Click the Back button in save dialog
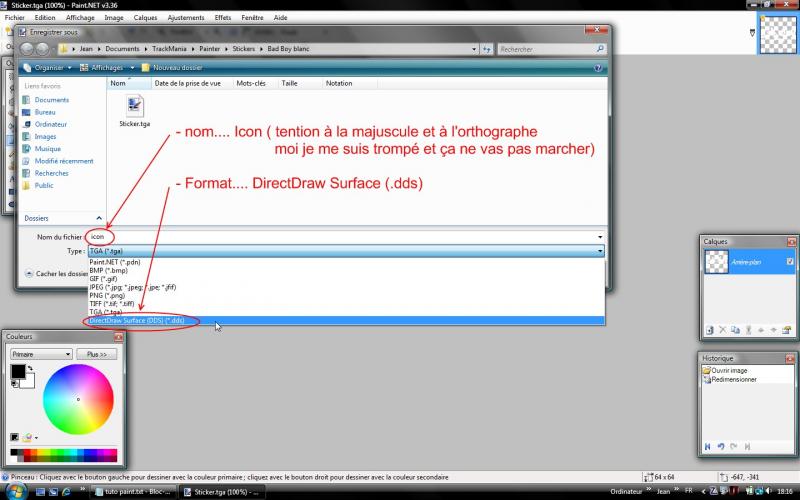Screen dimensions: 800x500 (x=27, y=49)
